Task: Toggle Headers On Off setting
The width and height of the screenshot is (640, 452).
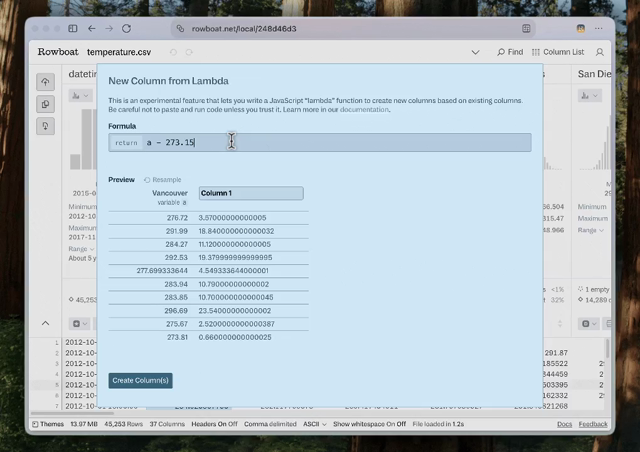Action: point(214,424)
